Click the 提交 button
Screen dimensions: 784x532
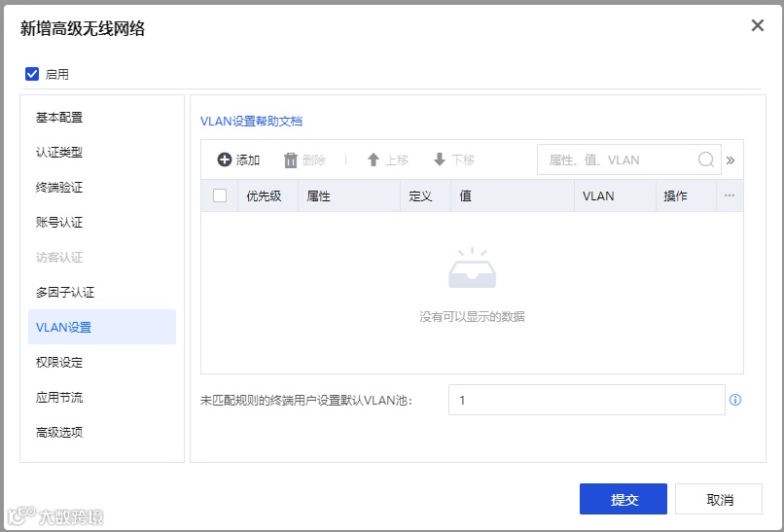623,499
